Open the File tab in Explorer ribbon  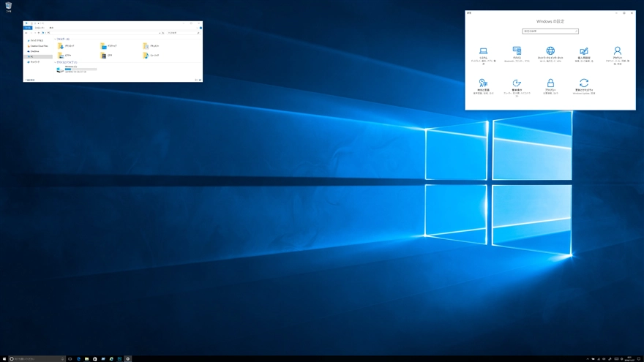pyautogui.click(x=28, y=28)
